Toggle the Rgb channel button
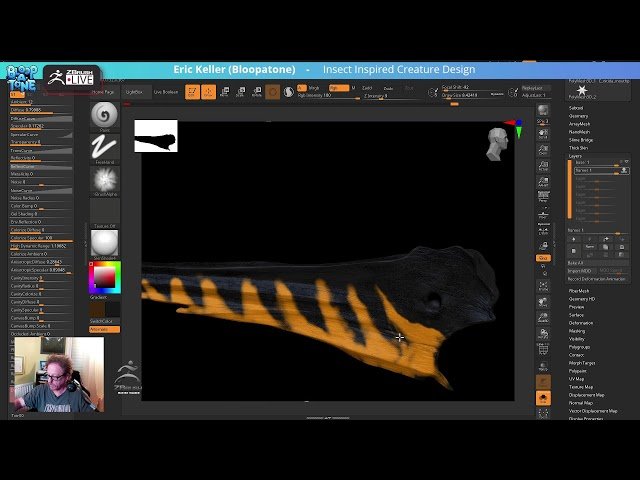Image resolution: width=640 pixels, height=480 pixels. (x=338, y=88)
